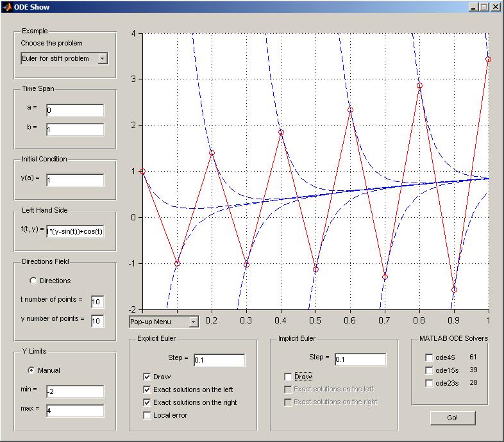Uncheck Explicit Euler 'Exact solutions on the right'
Image resolution: width=504 pixels, height=442 pixels.
pos(147,402)
